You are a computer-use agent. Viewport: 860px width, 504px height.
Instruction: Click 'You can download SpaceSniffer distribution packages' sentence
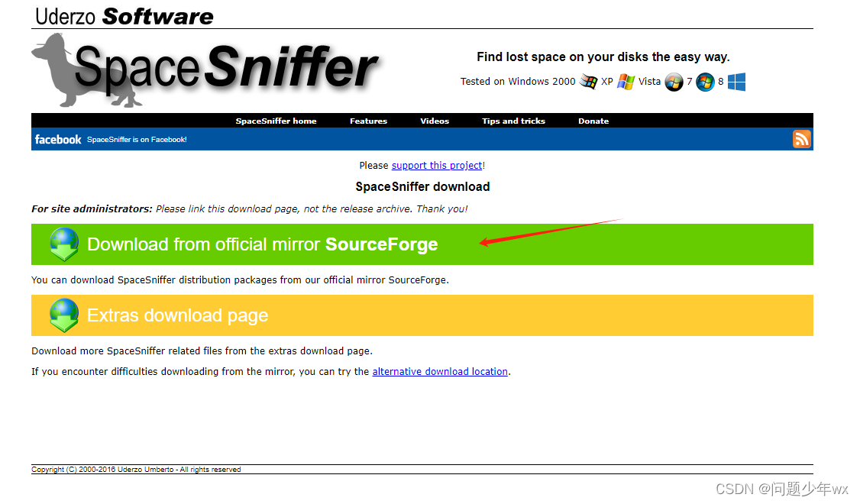(241, 279)
